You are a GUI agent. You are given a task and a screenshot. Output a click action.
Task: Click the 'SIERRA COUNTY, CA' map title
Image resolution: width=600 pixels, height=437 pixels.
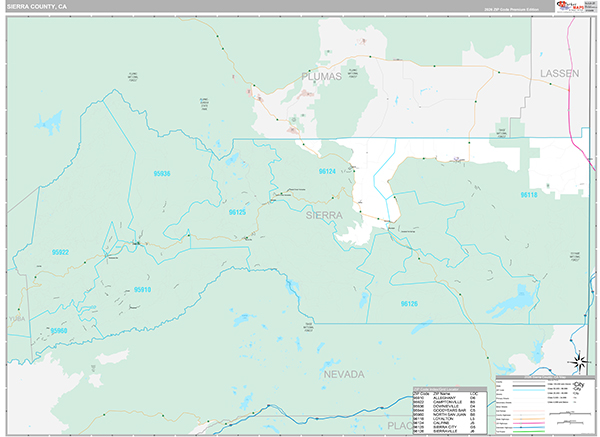pos(37,7)
